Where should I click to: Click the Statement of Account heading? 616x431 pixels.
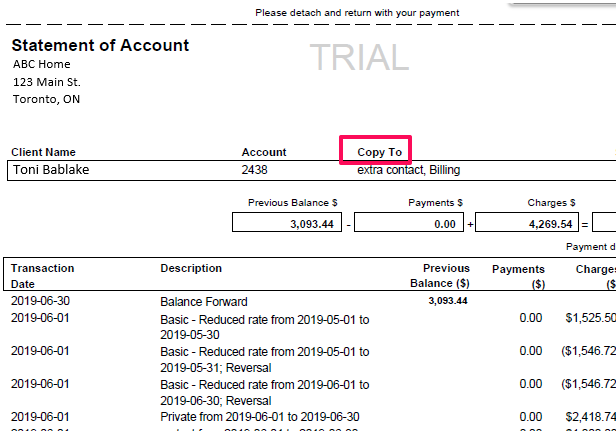tap(100, 46)
